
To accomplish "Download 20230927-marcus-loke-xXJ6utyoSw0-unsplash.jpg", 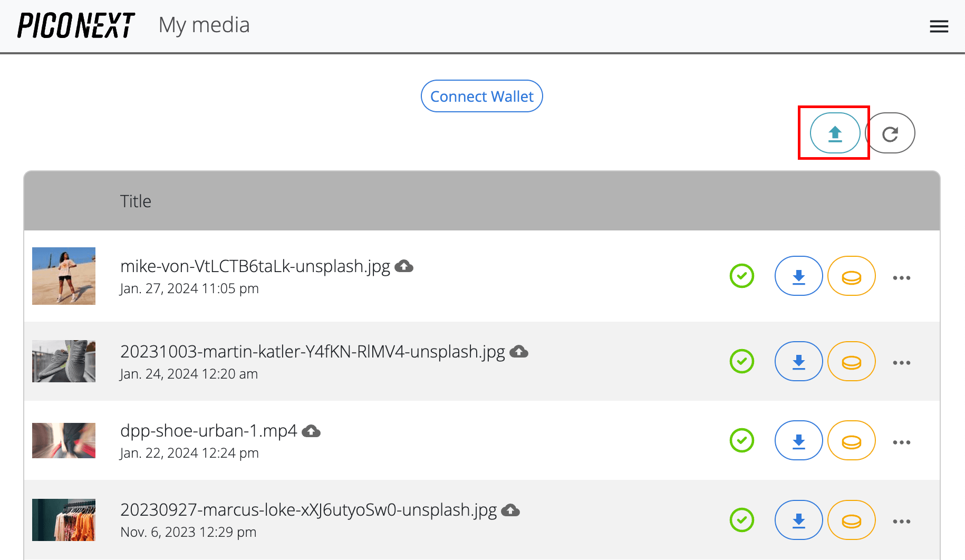I will click(x=798, y=520).
